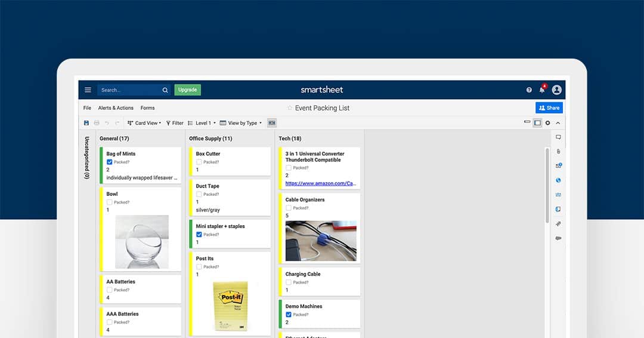
Task: Uncheck Packed on Bag of Mints card
Action: 110,162
